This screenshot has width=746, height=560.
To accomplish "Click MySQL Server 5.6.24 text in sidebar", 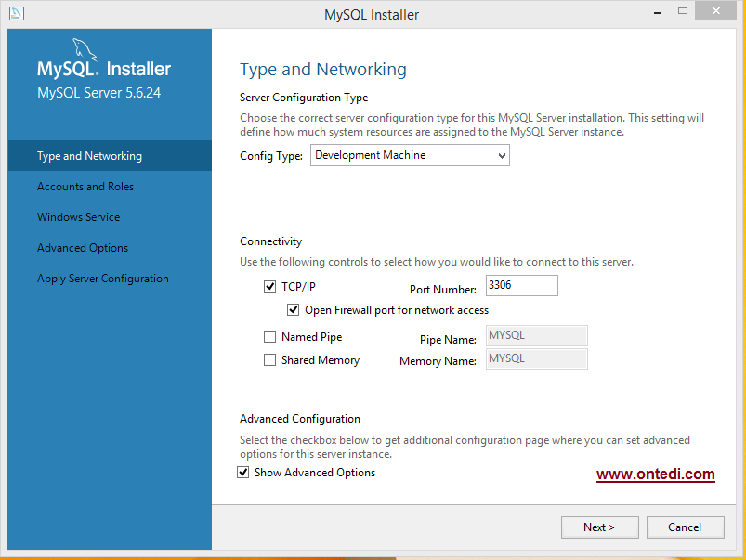I will point(99,92).
